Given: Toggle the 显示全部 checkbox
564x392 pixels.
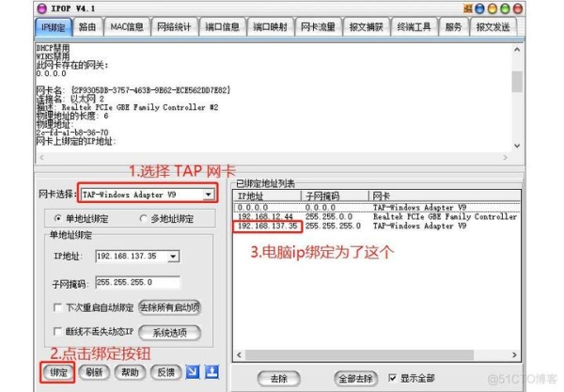Looking at the screenshot, I should (x=392, y=378).
